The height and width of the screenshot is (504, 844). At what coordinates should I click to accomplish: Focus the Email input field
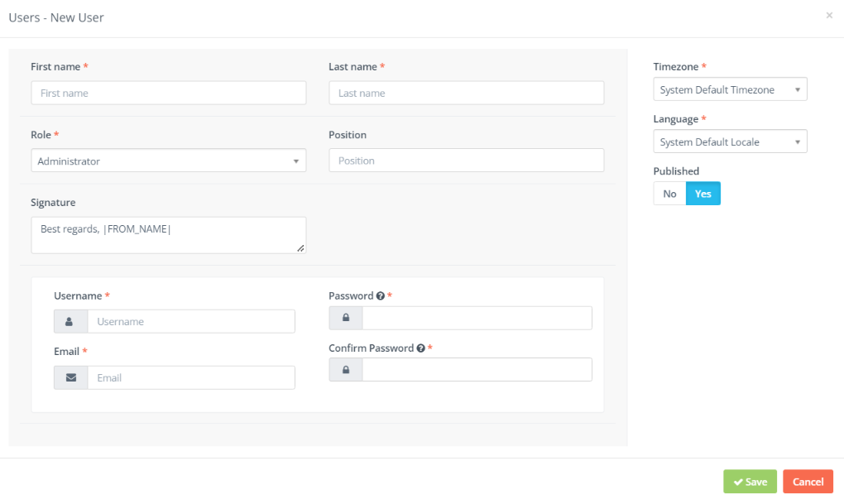pos(191,377)
